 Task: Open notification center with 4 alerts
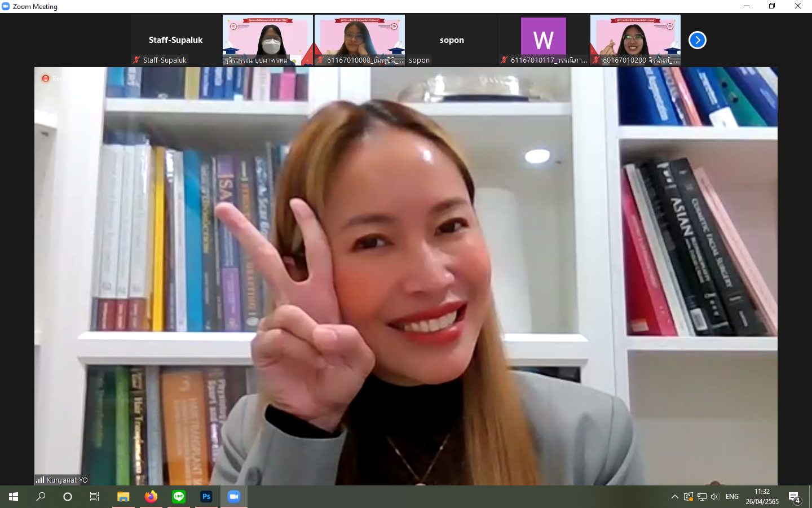click(x=795, y=497)
